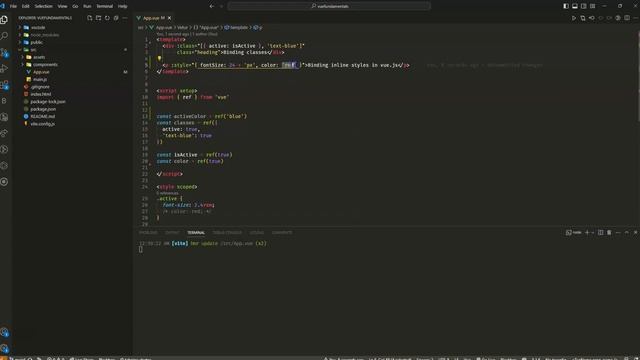
Task: Open the Explorer view in activity bar
Action: [x=4, y=19]
